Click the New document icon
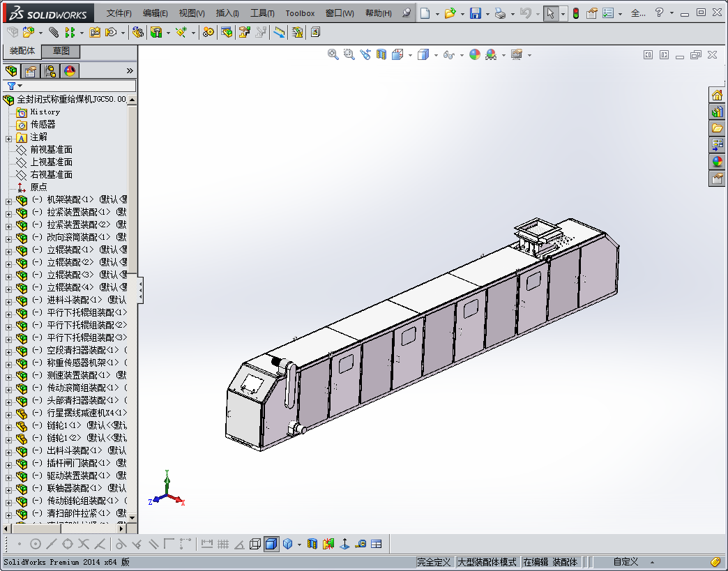The height and width of the screenshot is (571, 728). (425, 13)
